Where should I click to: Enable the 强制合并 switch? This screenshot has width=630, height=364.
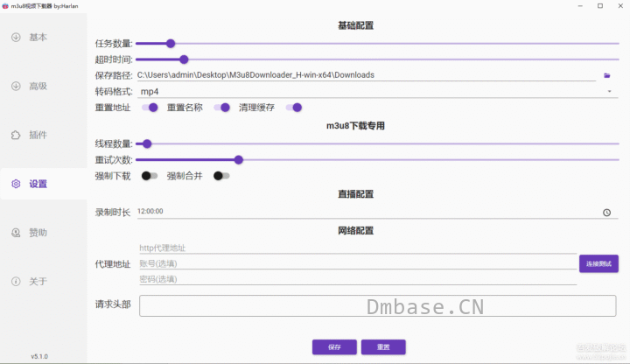pos(221,176)
